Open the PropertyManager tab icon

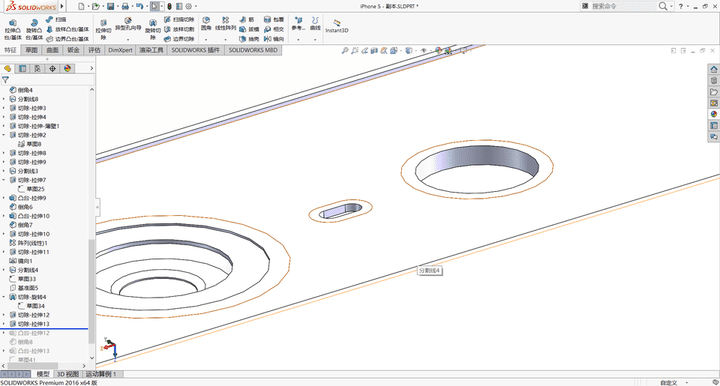click(22, 68)
